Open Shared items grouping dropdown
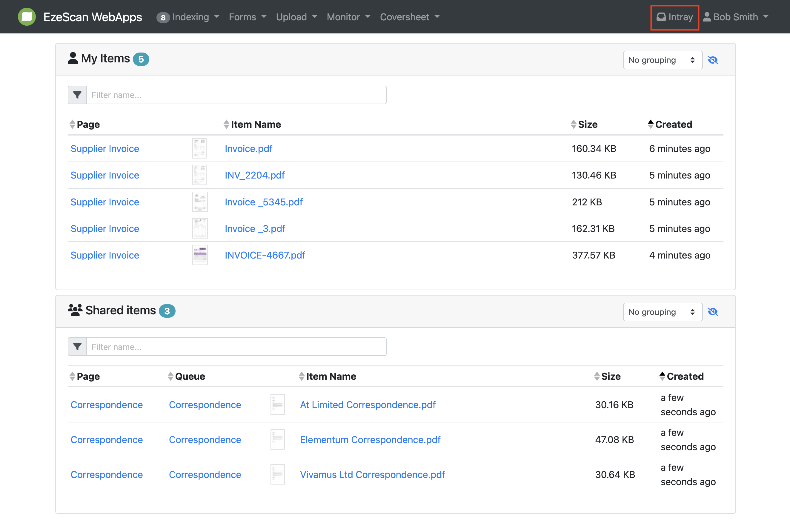This screenshot has height=532, width=790. point(662,312)
